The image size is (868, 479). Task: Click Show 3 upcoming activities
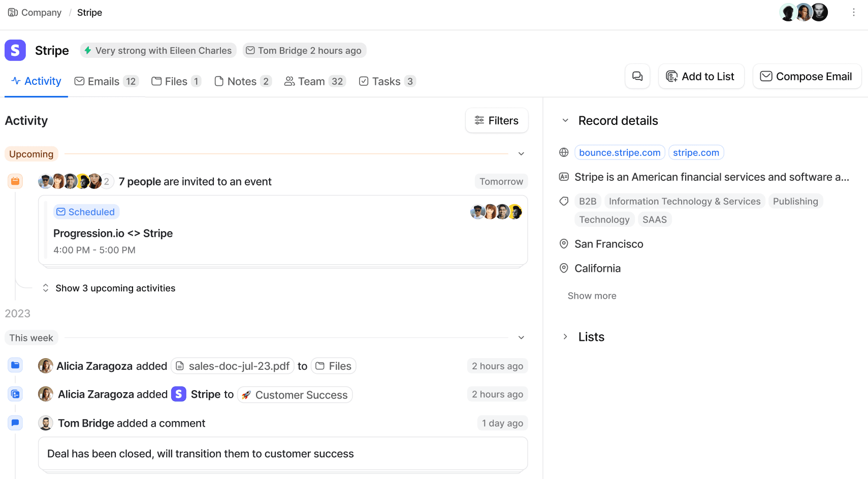coord(115,288)
